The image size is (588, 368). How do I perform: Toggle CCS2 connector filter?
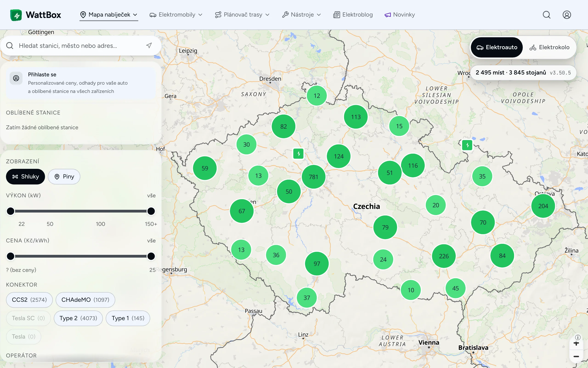[29, 300]
